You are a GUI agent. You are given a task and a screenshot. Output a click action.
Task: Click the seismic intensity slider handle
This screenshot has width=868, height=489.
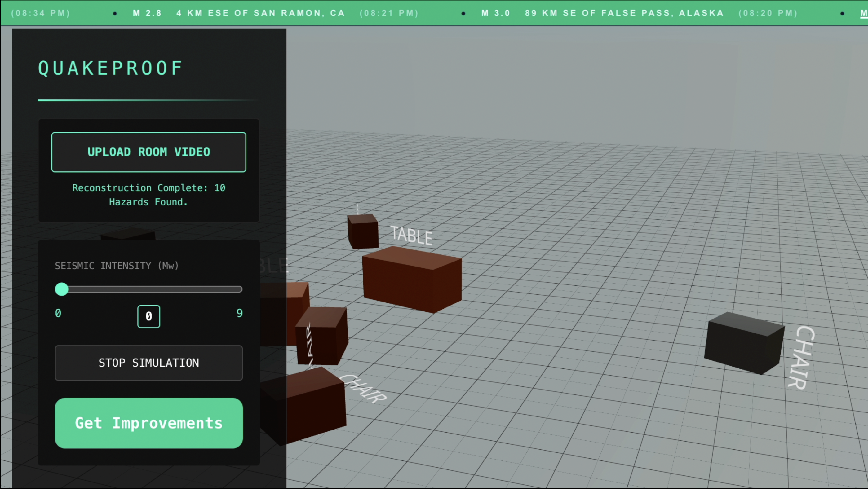pos(62,289)
